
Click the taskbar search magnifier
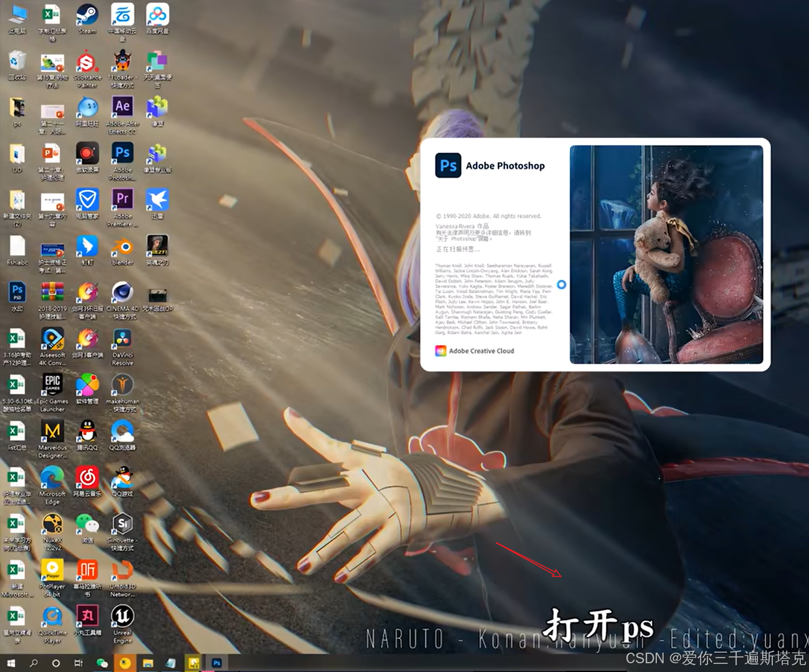point(34,663)
